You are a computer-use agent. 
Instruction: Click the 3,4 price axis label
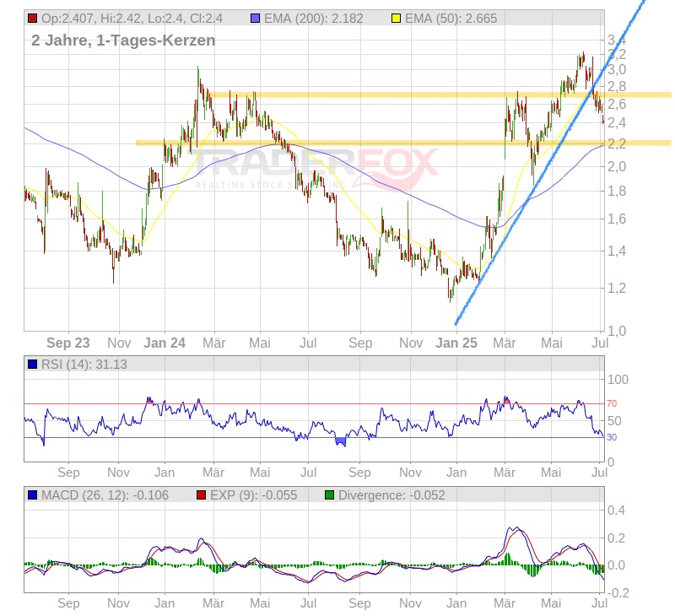point(616,41)
